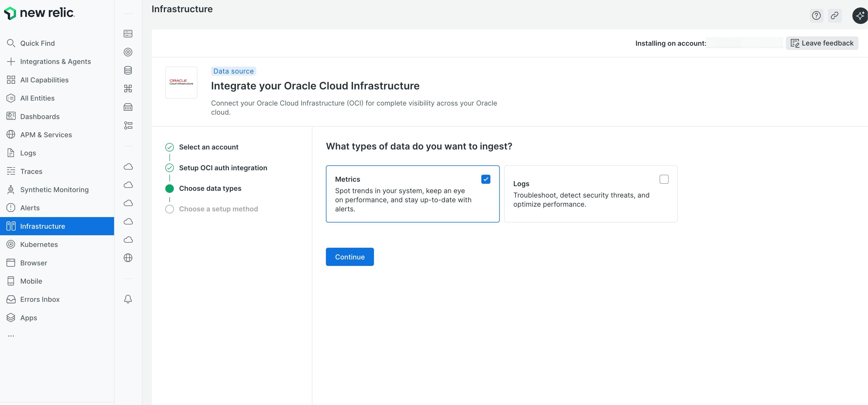Uncheck the Metrics data type checkbox

485,179
